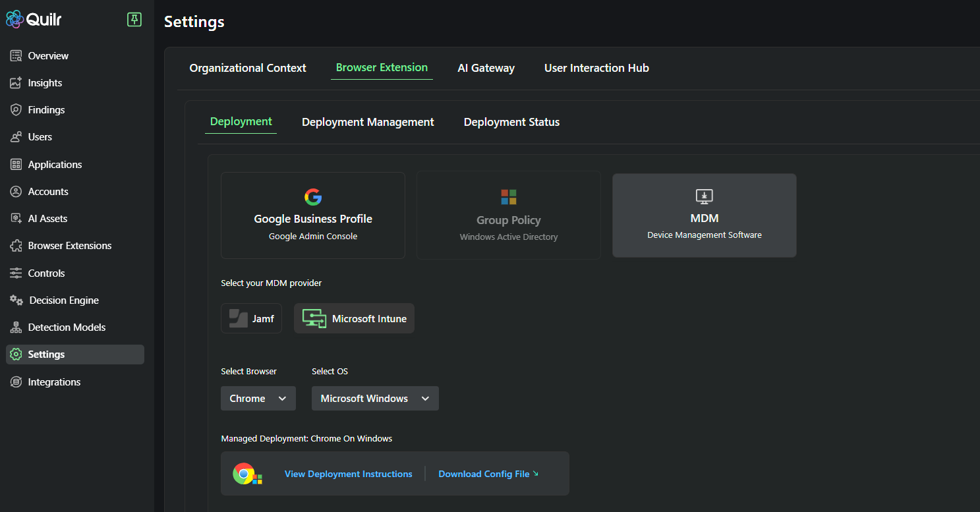
Task: Click the Microsoft Windows logo icon
Action: click(509, 197)
